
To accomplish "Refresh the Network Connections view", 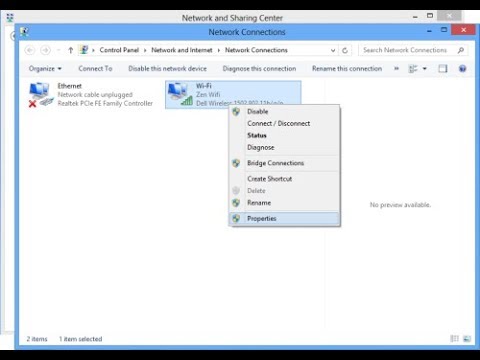I will pyautogui.click(x=345, y=50).
